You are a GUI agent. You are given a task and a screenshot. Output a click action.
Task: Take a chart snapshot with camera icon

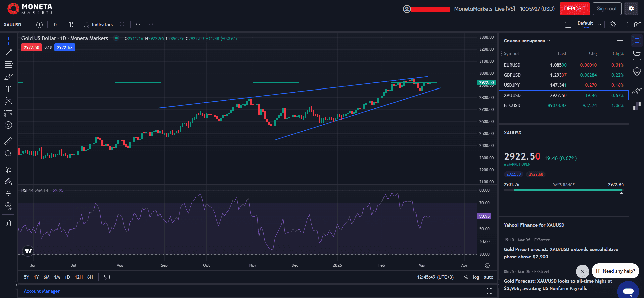[x=638, y=25]
